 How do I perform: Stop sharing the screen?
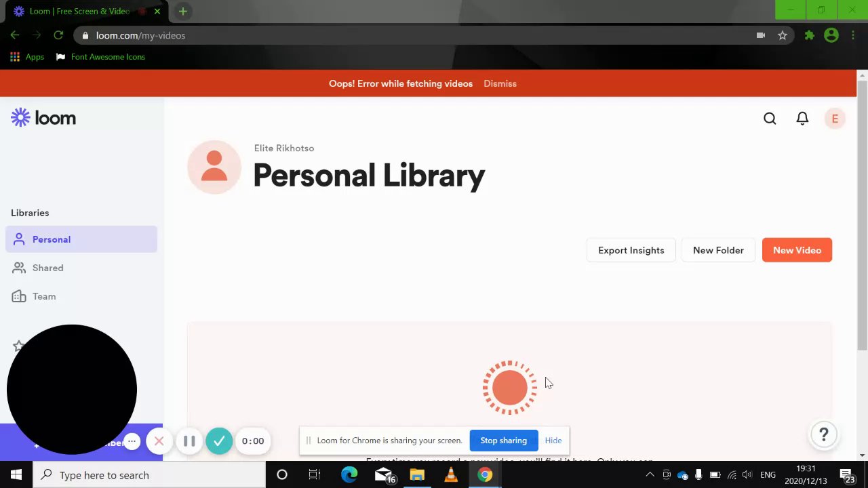(503, 441)
